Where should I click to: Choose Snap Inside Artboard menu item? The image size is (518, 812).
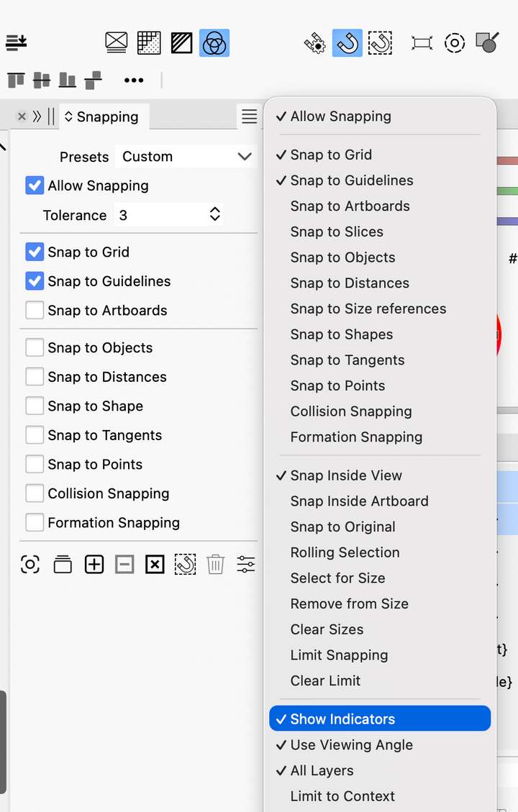359,501
